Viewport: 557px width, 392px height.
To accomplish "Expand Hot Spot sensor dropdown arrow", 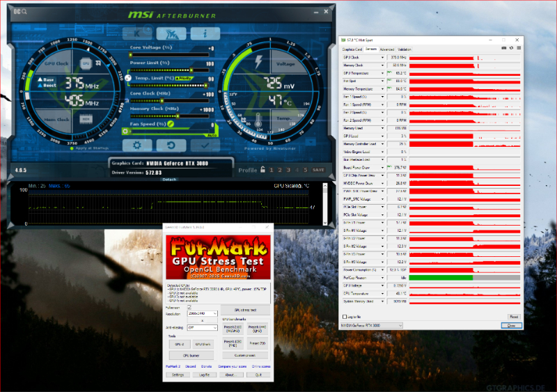I will pyautogui.click(x=382, y=81).
